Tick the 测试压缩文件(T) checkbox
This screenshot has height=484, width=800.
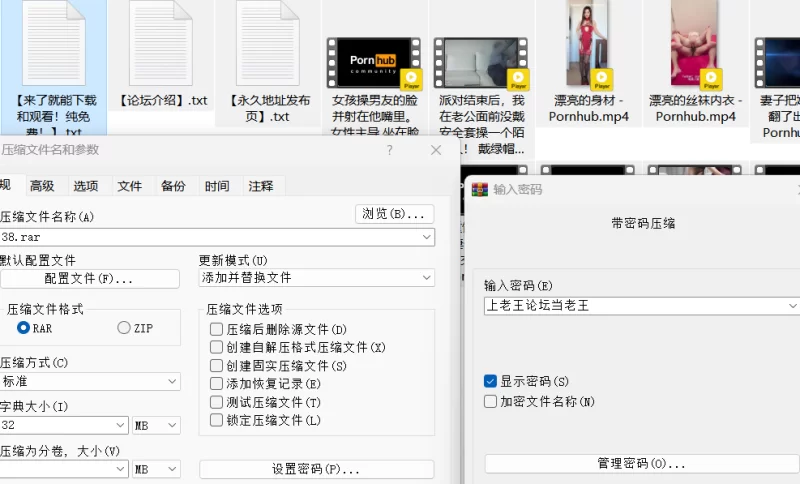[216, 402]
